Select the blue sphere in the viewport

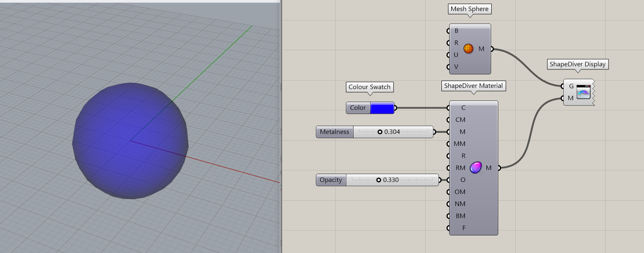point(130,141)
